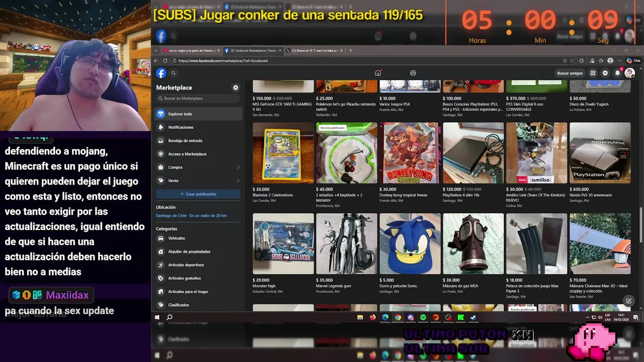
Task: Reload the page in the browser
Action: tap(165, 61)
